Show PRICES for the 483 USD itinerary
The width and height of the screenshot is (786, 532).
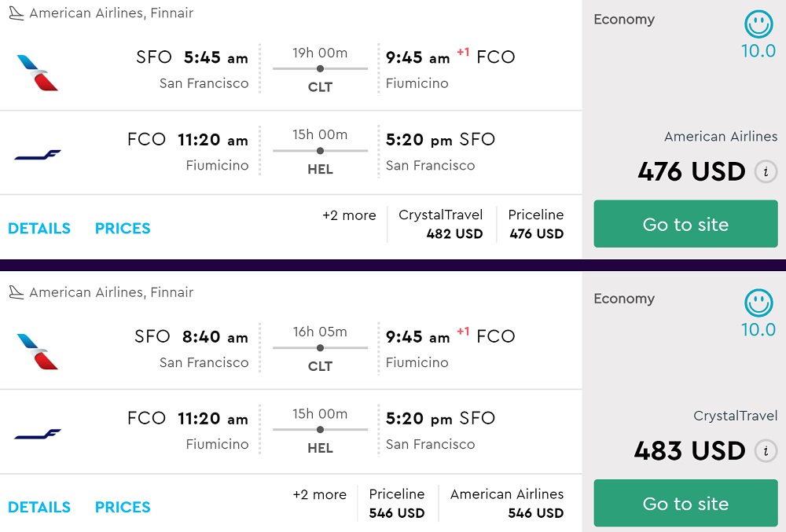[x=123, y=508]
